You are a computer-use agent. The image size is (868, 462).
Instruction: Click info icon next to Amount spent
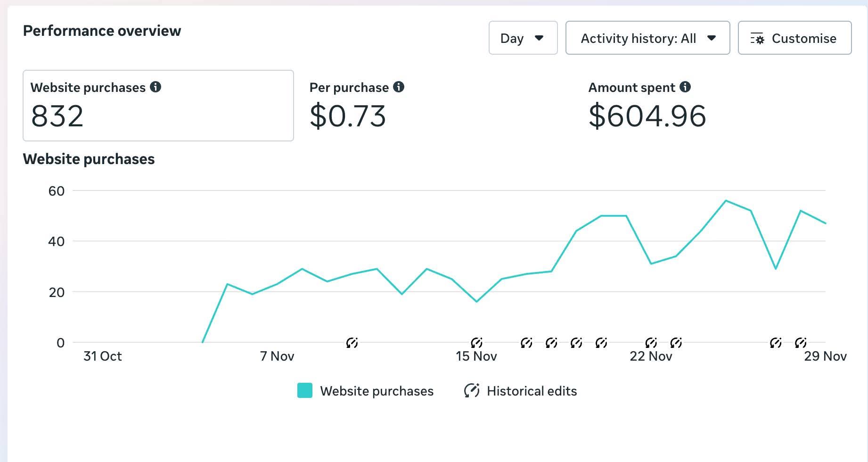coord(685,87)
